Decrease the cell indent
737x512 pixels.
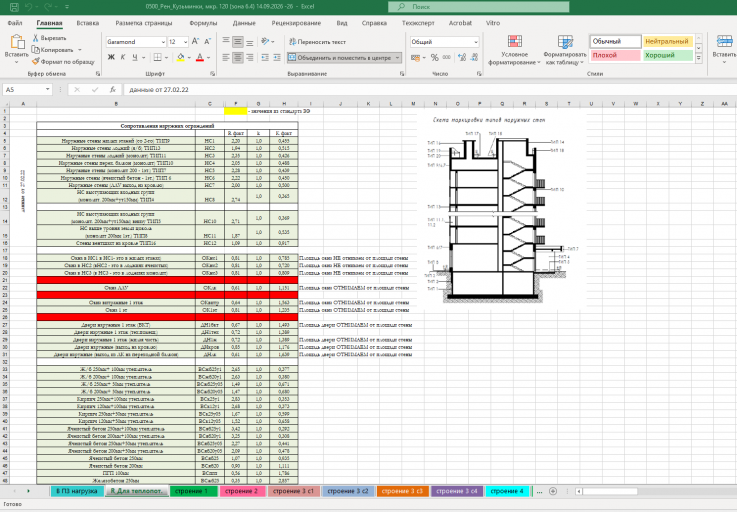point(265,57)
